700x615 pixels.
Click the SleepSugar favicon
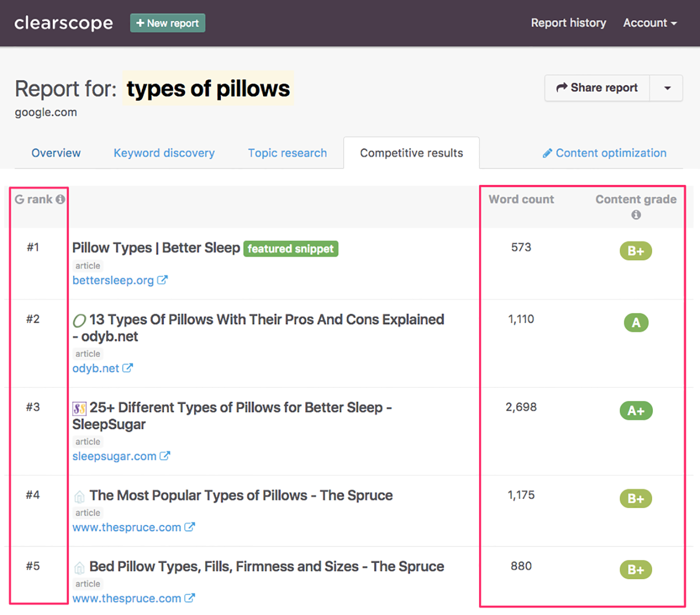click(x=79, y=409)
